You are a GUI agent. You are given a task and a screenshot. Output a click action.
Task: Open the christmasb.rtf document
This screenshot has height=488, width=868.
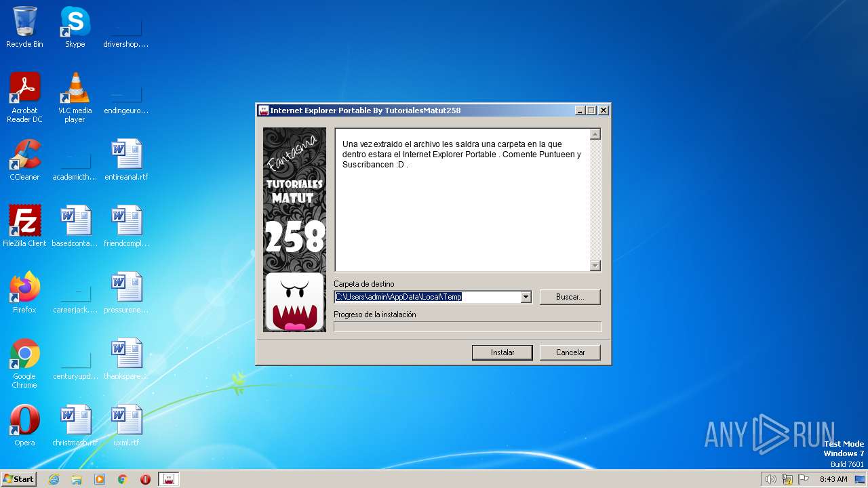point(75,426)
